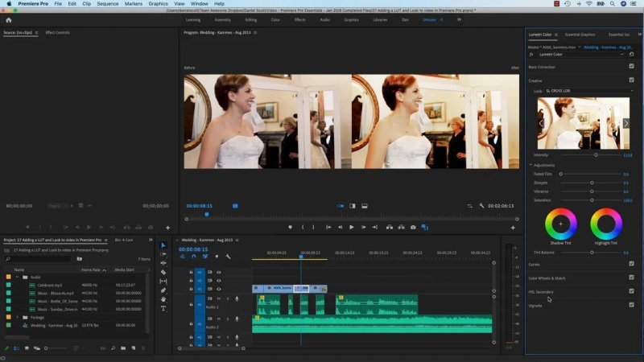The height and width of the screenshot is (362, 644).
Task: Open Apple menu
Action: (9, 4)
